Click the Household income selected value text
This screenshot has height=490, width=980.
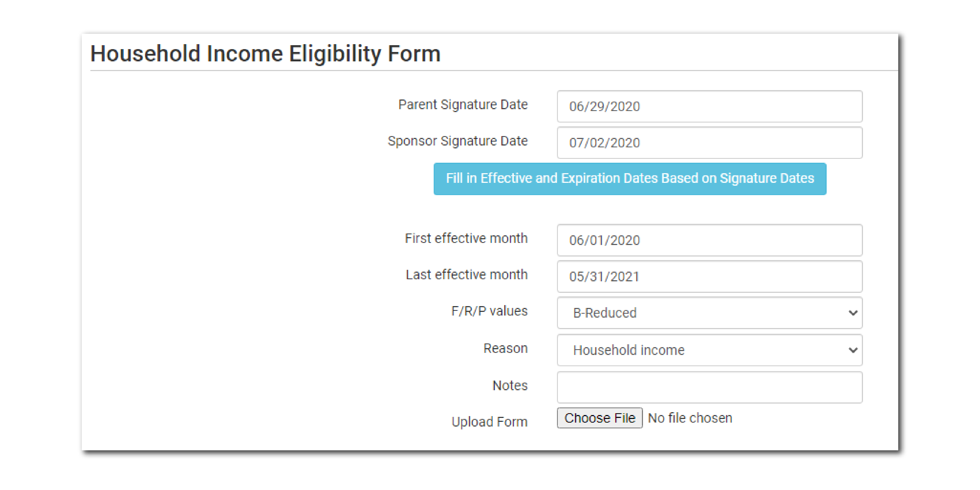pyautogui.click(x=629, y=350)
